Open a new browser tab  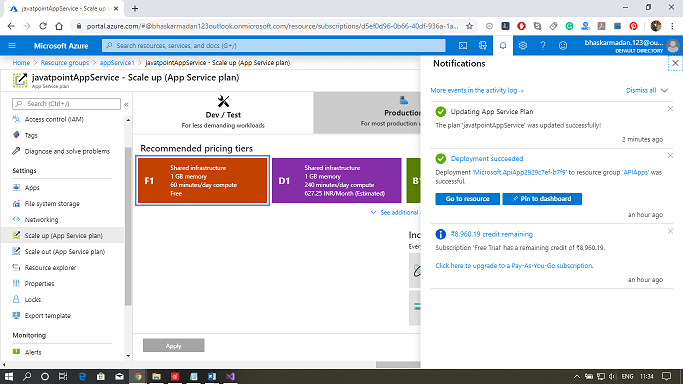pyautogui.click(x=135, y=8)
